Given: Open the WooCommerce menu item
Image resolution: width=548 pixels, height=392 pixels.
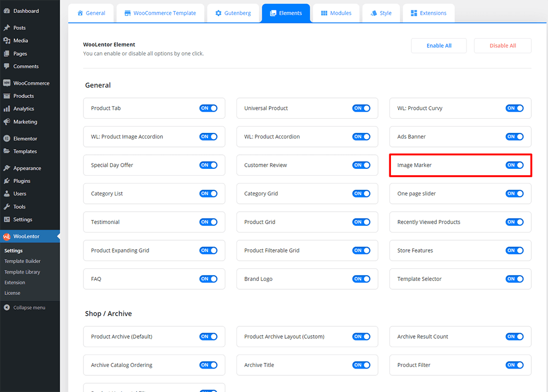Looking at the screenshot, I should pos(30,83).
